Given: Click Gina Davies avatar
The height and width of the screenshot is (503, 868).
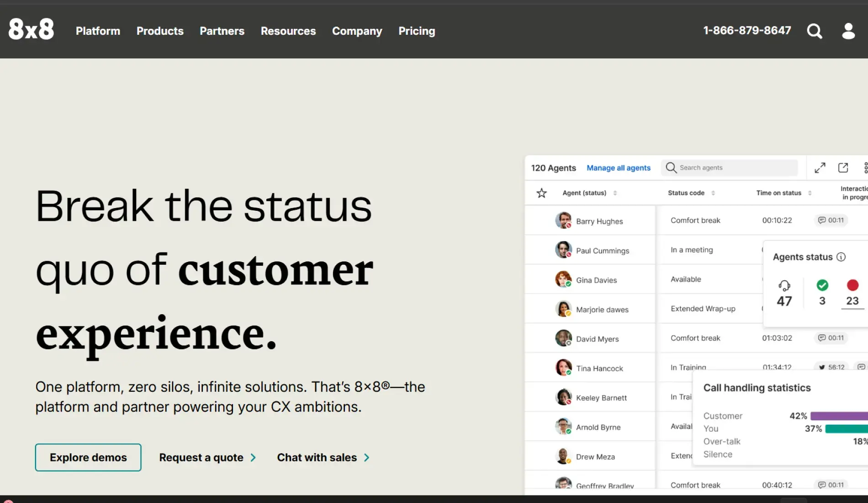Looking at the screenshot, I should 563,279.
